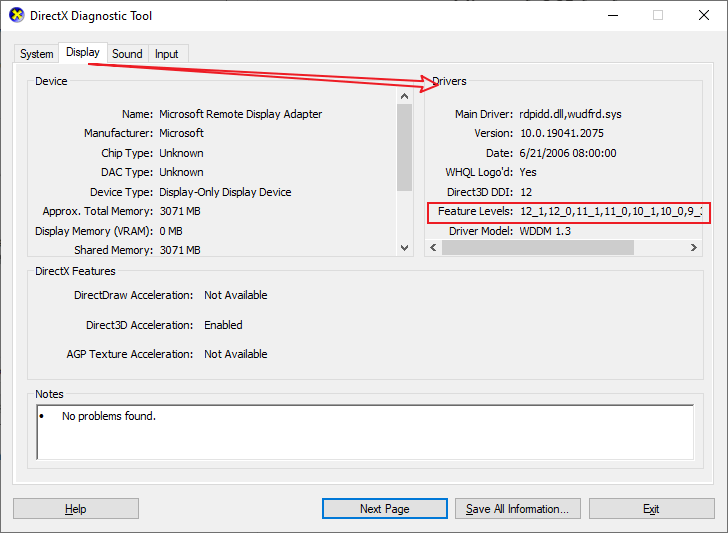Click DAC Type value 'Unknown'
The height and width of the screenshot is (533, 728).
coord(182,172)
